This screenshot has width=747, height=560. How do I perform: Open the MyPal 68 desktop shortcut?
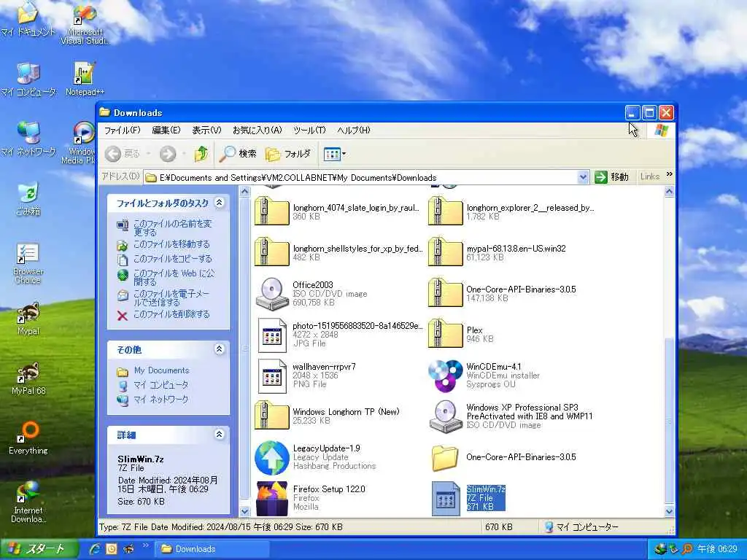28,378
